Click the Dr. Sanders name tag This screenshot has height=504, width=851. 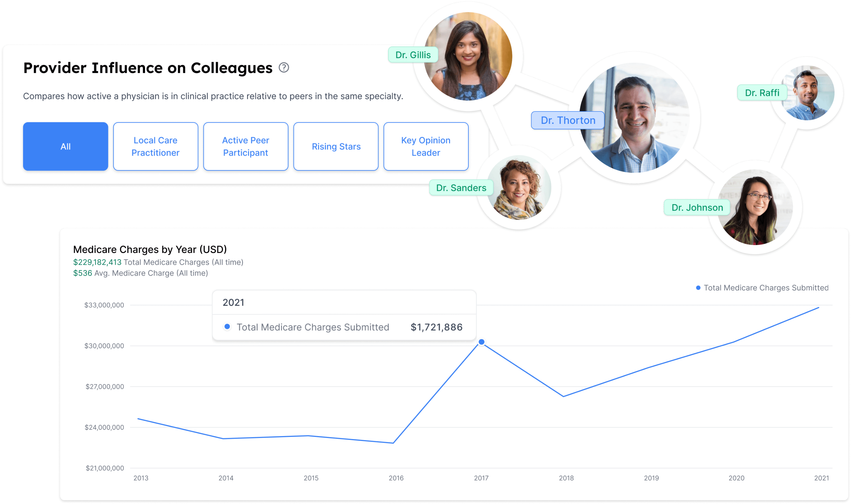(461, 188)
